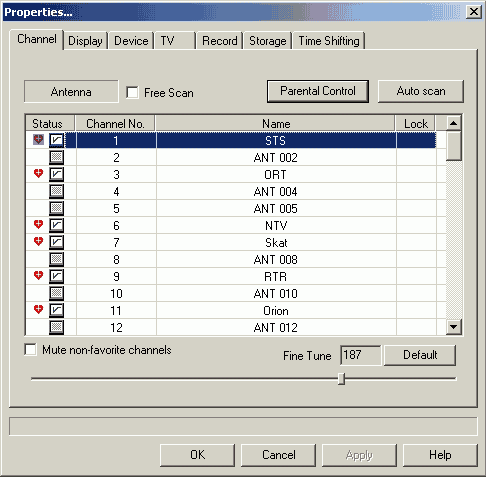The width and height of the screenshot is (486, 477).
Task: Select the RTR channel name
Action: 275,276
